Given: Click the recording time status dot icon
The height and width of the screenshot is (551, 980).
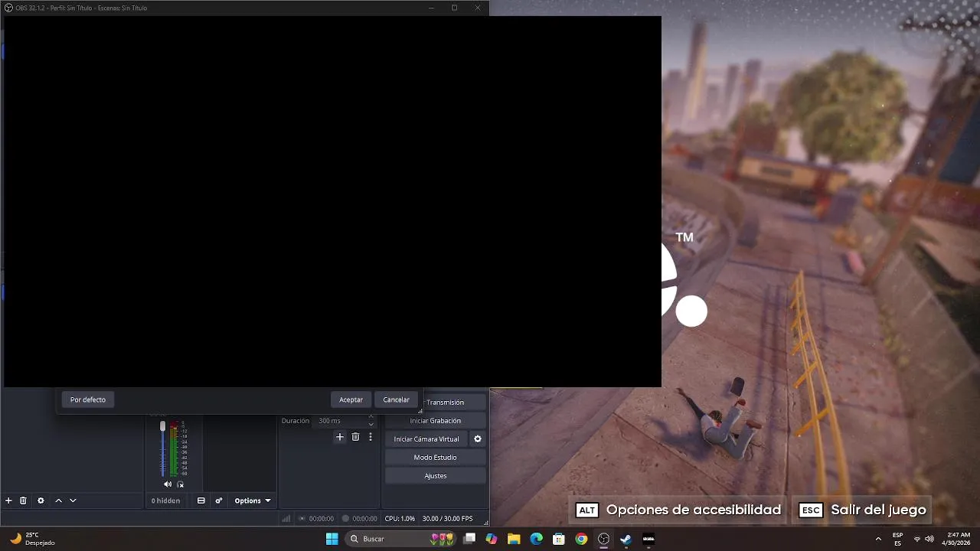Looking at the screenshot, I should coord(345,519).
